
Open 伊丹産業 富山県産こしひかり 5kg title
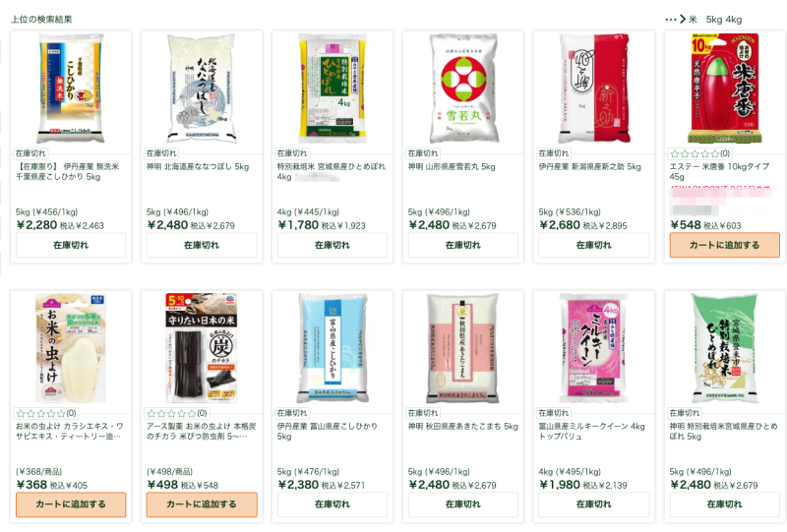[328, 431]
